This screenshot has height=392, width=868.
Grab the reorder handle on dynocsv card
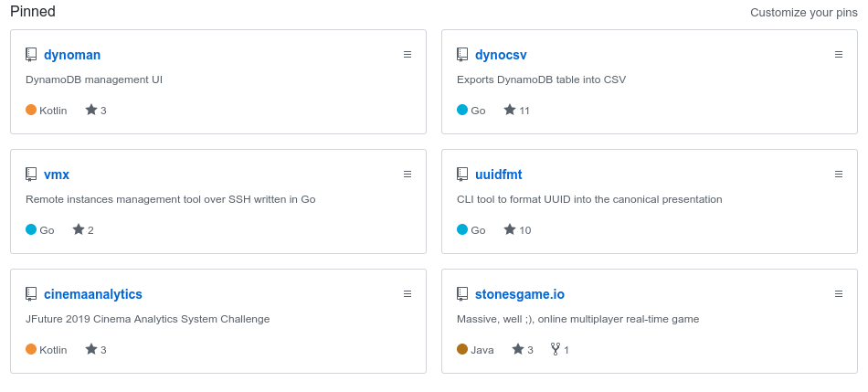pos(839,54)
